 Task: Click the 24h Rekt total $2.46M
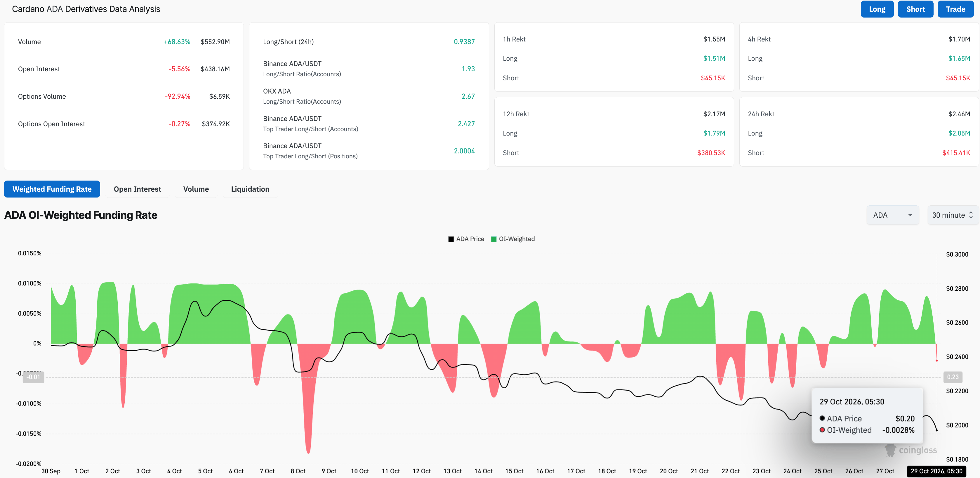click(x=959, y=114)
